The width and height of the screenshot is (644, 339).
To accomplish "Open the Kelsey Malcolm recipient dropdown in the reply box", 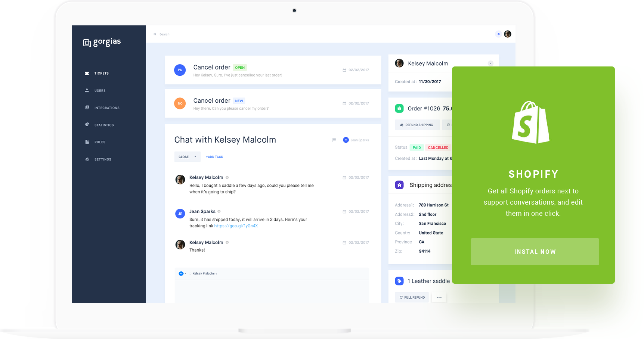I will click(x=204, y=274).
